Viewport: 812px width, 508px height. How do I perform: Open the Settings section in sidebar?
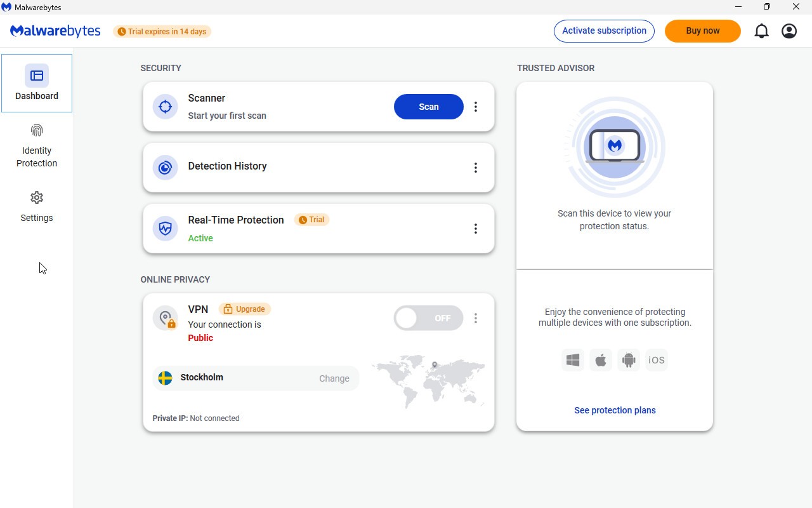pyautogui.click(x=37, y=207)
